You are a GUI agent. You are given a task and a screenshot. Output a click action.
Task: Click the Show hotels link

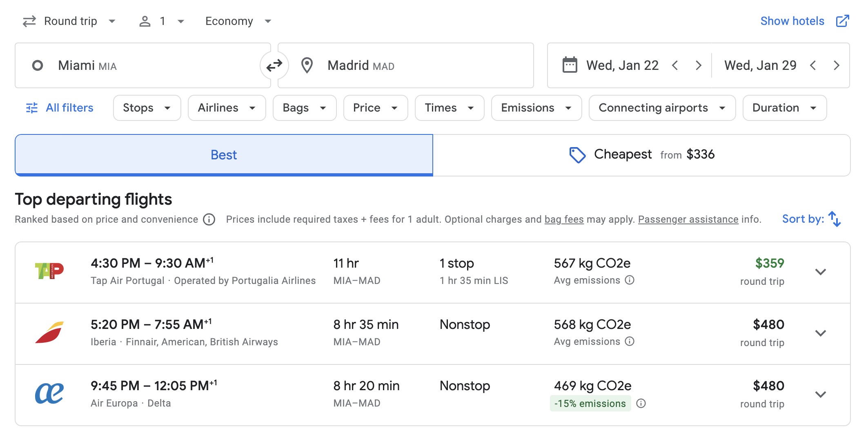(x=792, y=20)
